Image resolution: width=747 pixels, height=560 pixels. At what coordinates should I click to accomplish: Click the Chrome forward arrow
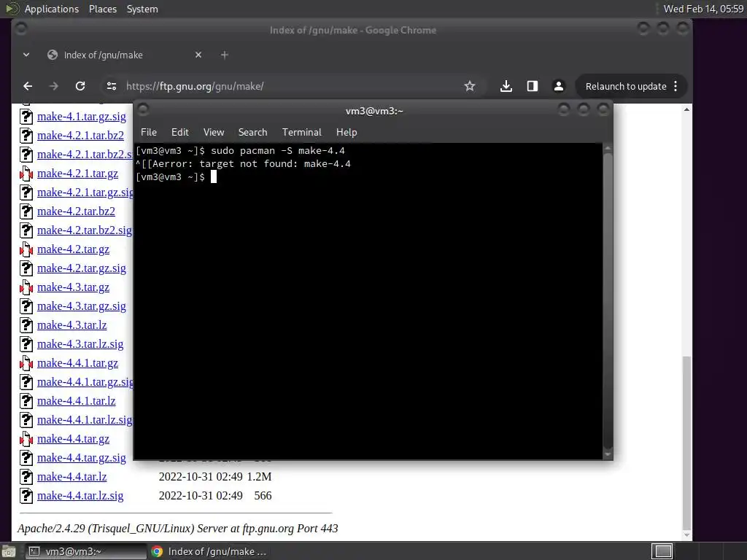tap(54, 86)
